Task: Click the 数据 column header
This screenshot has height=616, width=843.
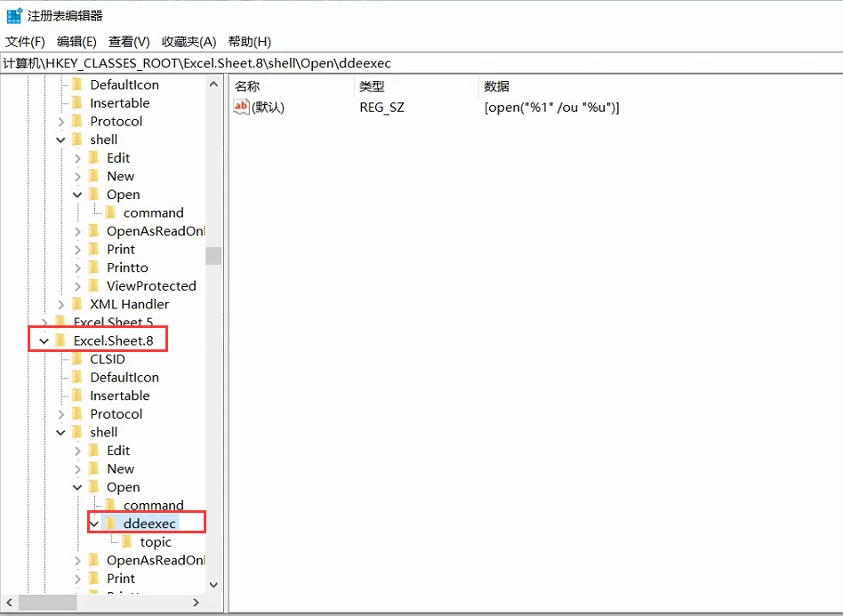Action: 496,86
